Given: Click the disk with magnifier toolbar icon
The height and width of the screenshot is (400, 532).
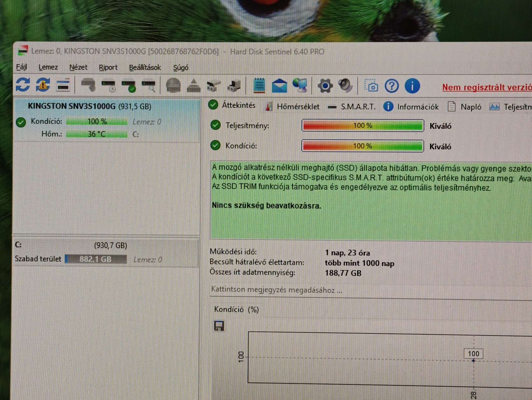Looking at the screenshot, I should point(149,86).
